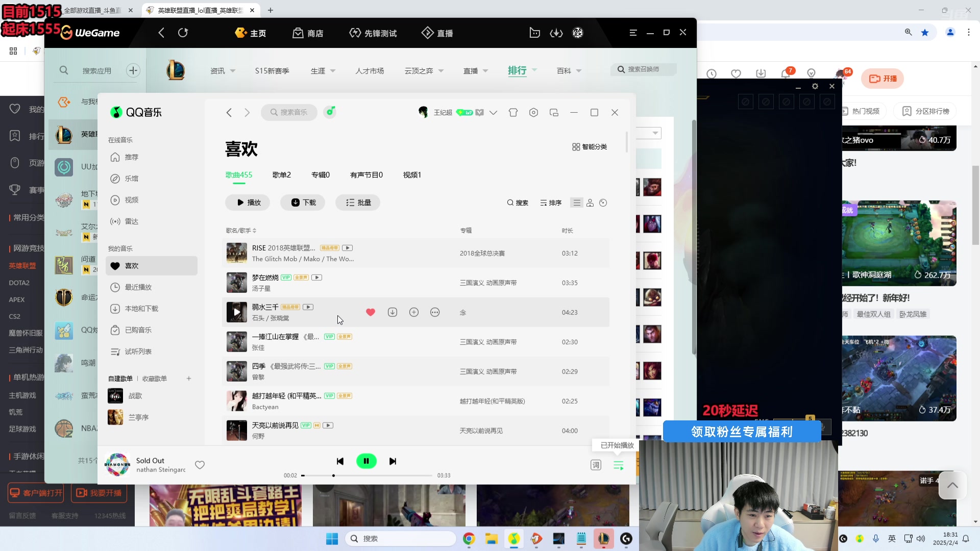Add 弱水三千 to a playlist
The width and height of the screenshot is (980, 551).
(x=414, y=312)
